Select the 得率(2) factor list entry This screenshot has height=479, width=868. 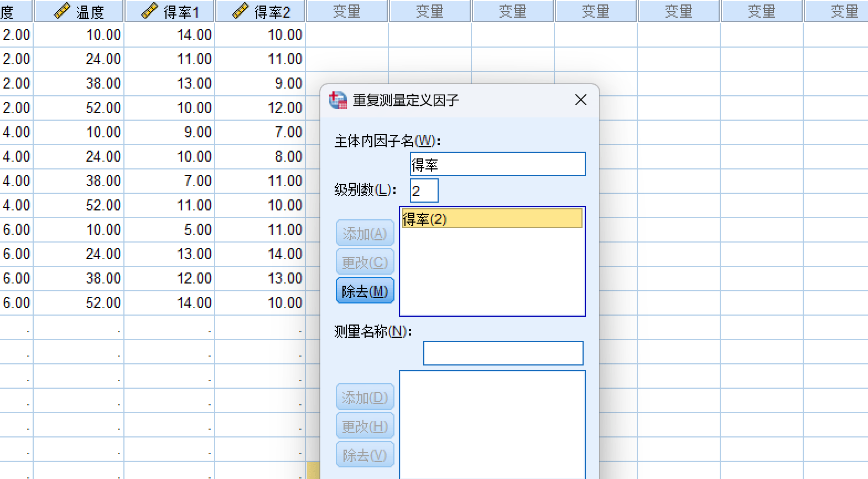tap(492, 219)
